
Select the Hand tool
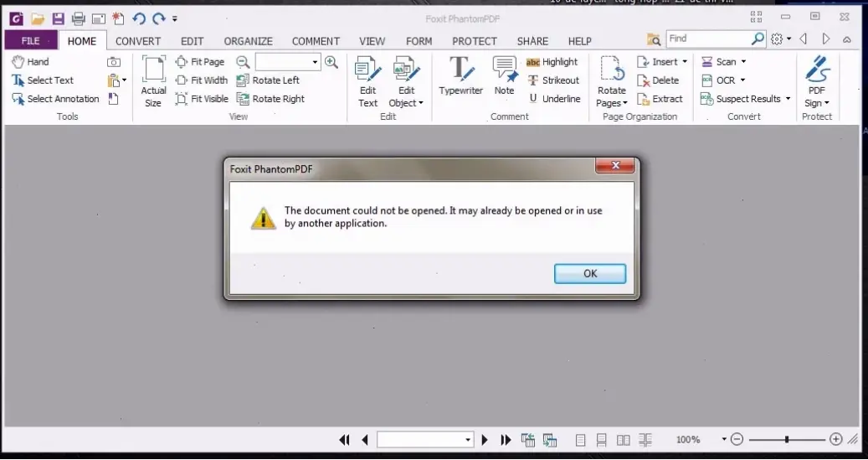pyautogui.click(x=30, y=62)
